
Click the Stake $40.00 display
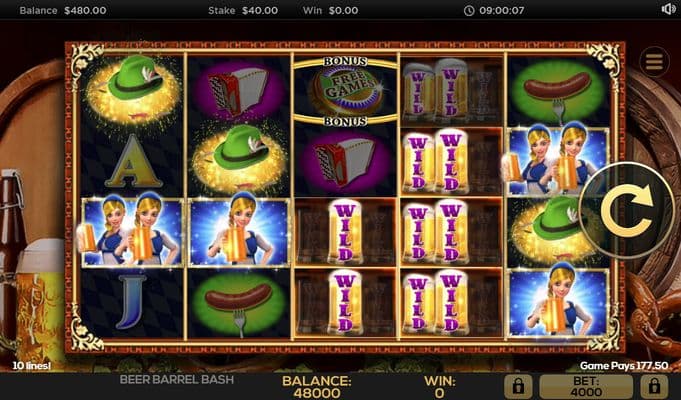click(243, 10)
